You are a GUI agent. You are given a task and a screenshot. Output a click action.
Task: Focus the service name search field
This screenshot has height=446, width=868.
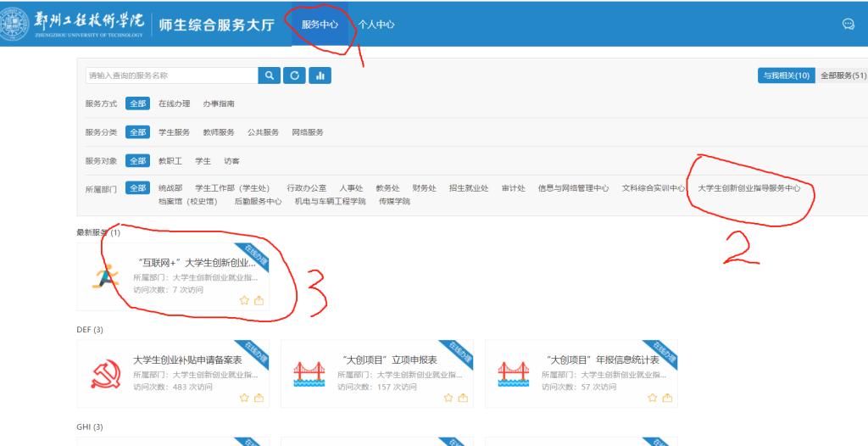171,76
